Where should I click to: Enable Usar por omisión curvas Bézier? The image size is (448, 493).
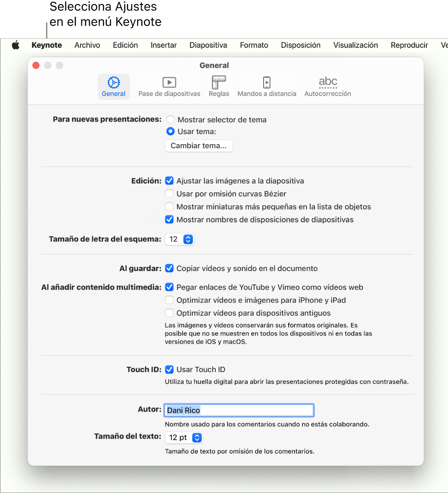169,194
